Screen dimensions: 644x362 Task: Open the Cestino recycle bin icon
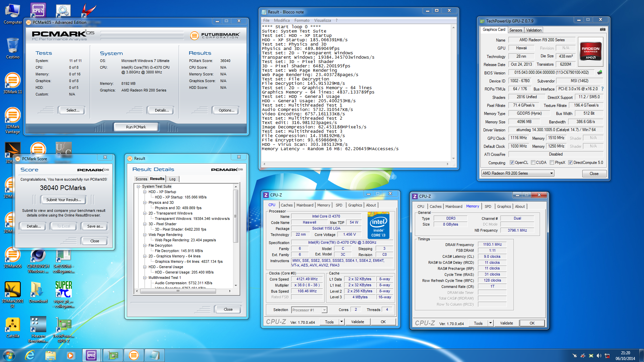(12, 48)
